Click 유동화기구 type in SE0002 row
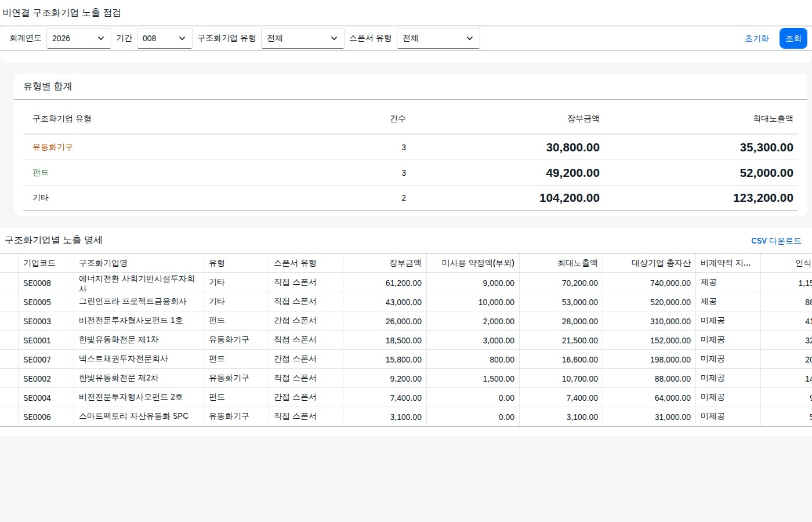Screen dimensions: 812x522 click(236, 378)
